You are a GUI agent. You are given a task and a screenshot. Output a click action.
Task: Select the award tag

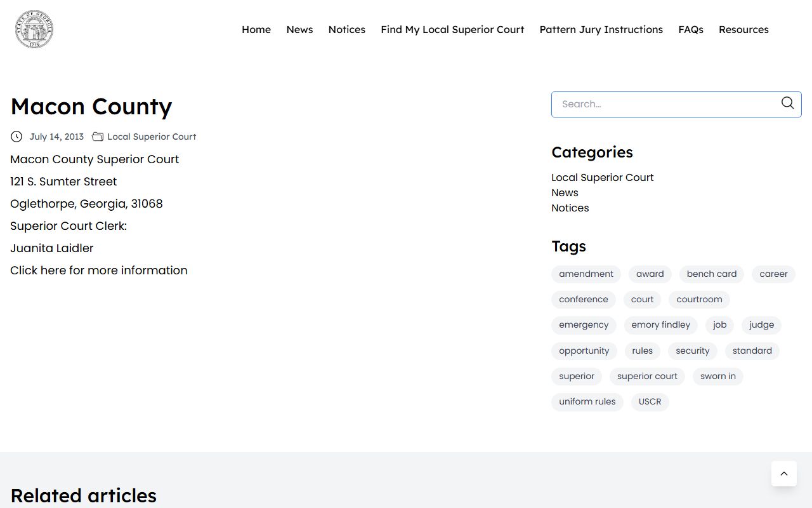tap(650, 274)
